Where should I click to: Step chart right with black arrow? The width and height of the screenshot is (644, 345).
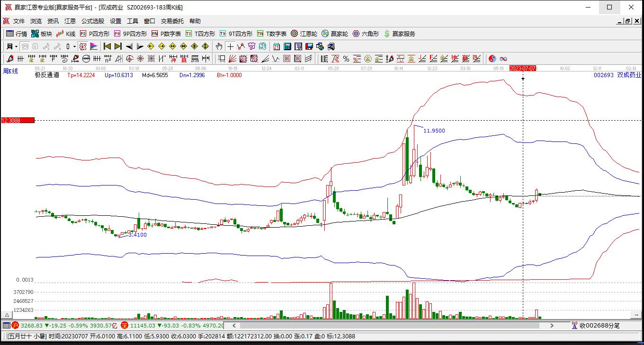click(x=140, y=46)
